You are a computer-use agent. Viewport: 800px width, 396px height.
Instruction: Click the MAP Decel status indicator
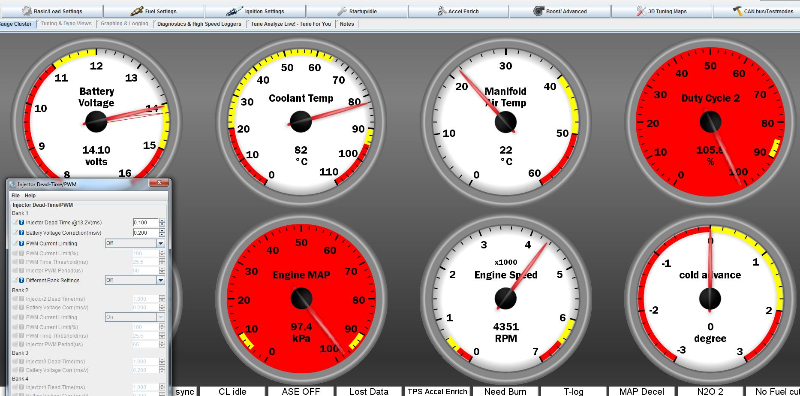click(x=642, y=391)
